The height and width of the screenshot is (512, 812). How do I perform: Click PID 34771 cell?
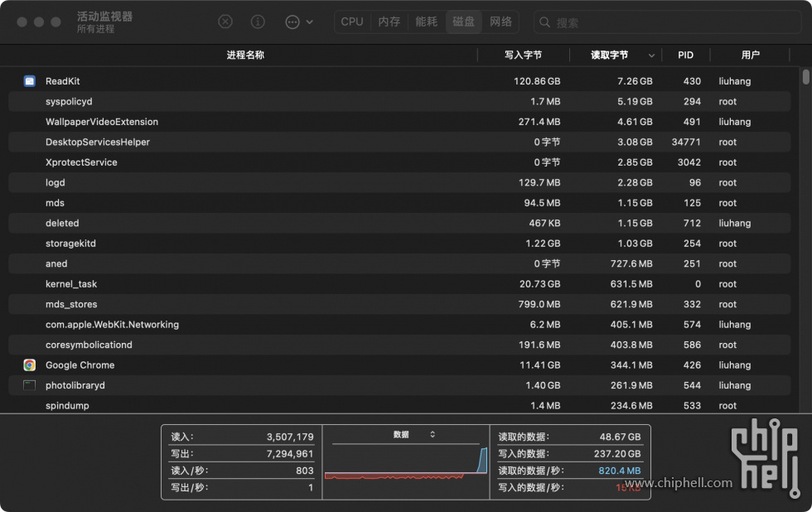click(x=686, y=142)
